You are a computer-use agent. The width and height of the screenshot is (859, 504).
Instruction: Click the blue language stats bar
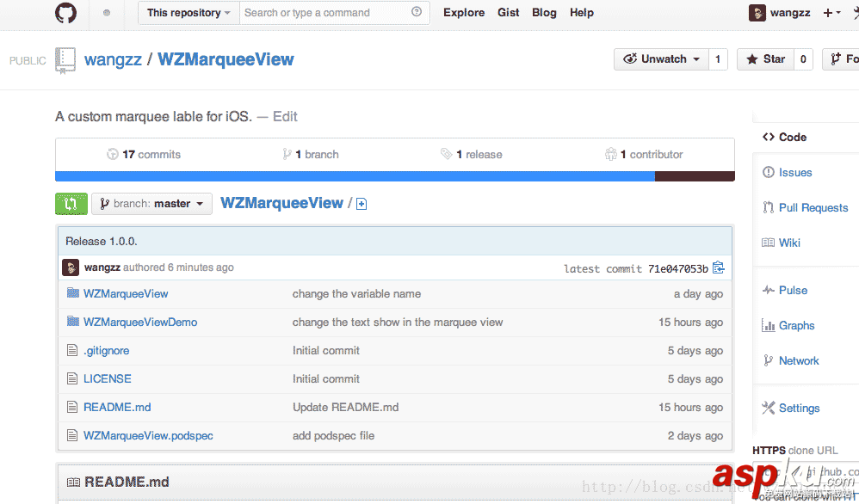tap(355, 176)
